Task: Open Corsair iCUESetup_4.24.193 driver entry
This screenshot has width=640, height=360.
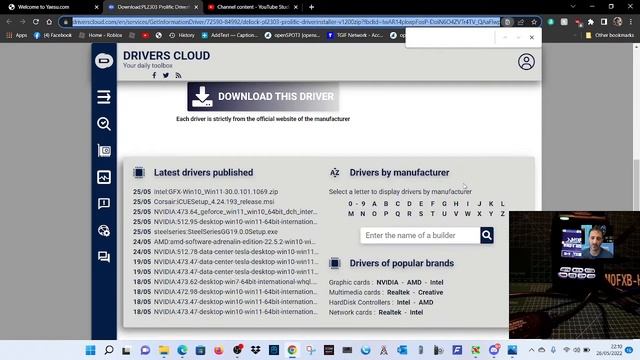Action: tap(214, 202)
